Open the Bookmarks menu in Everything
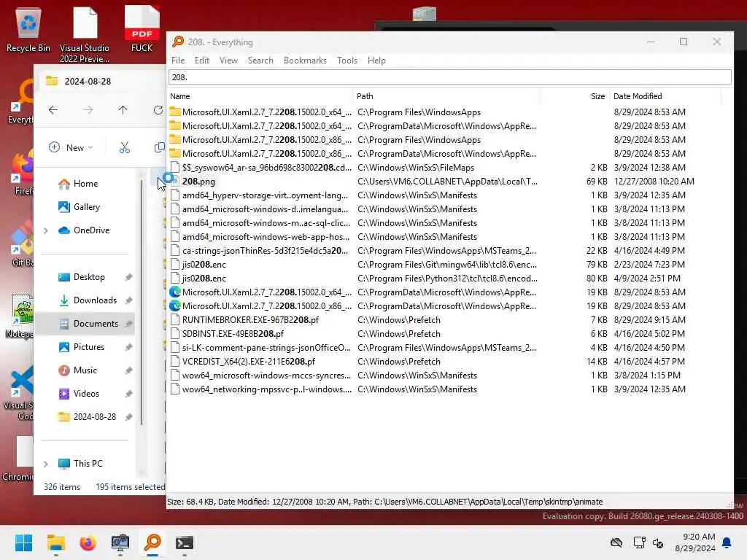 click(305, 61)
